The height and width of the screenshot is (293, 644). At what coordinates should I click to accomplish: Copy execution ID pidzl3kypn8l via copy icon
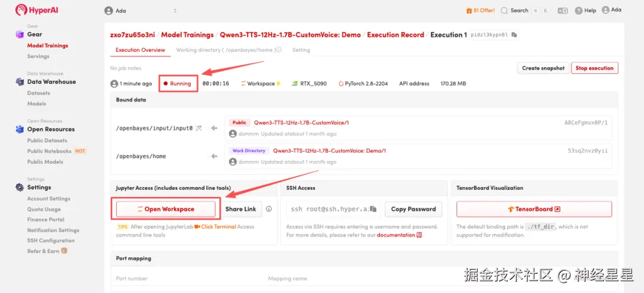click(514, 35)
